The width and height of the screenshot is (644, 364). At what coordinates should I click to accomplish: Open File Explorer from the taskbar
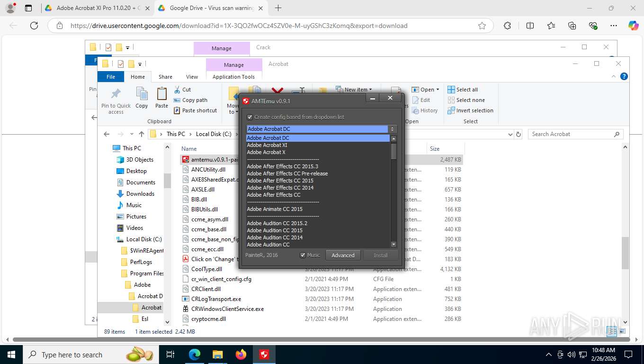point(217,355)
